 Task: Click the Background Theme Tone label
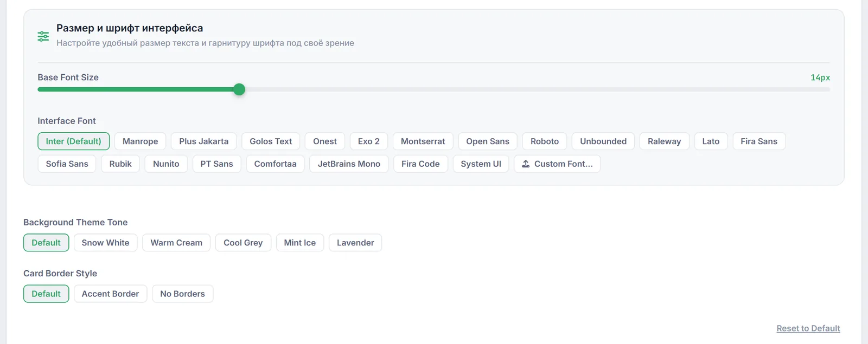pyautogui.click(x=75, y=222)
